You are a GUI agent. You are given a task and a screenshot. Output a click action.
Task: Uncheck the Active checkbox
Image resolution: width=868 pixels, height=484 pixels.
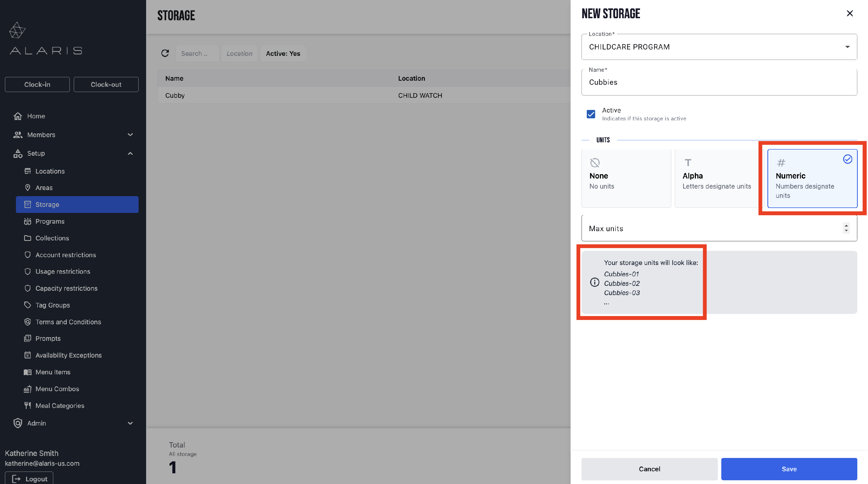[591, 114]
